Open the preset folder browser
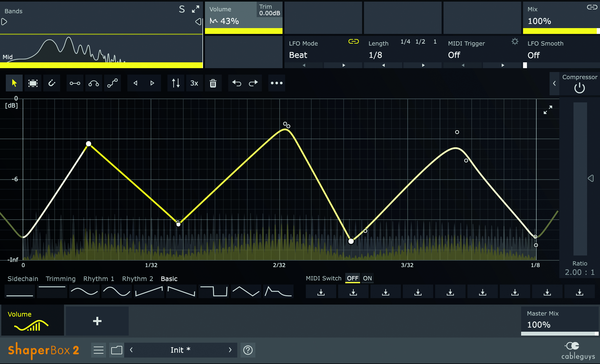600x364 pixels. (x=117, y=350)
